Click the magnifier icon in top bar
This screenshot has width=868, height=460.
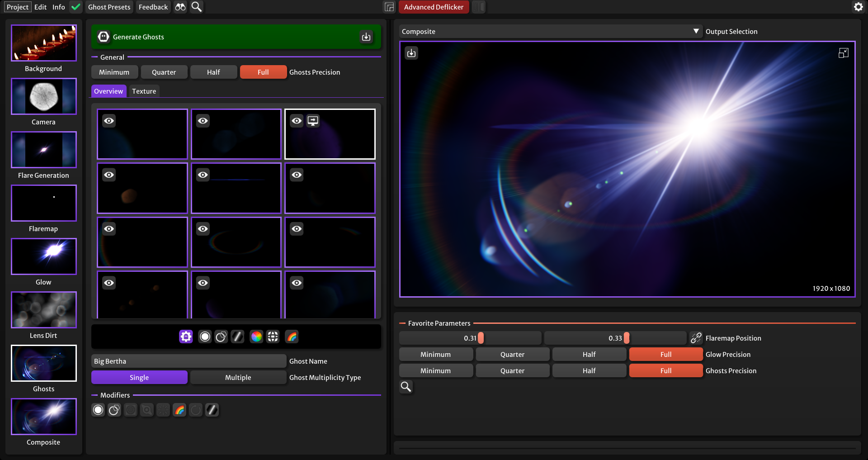point(197,7)
